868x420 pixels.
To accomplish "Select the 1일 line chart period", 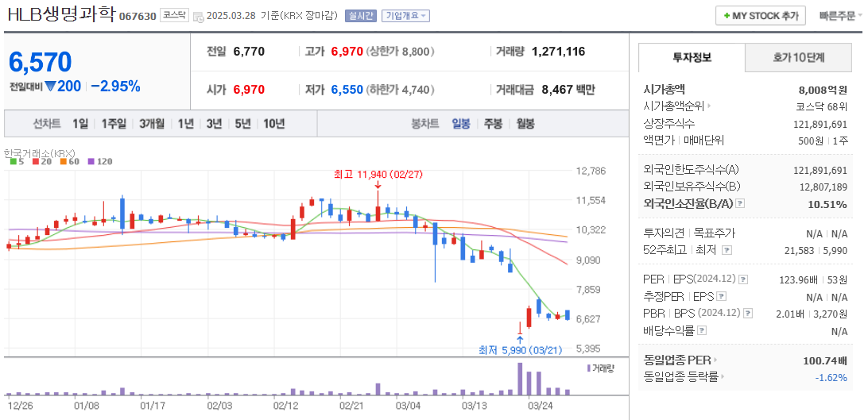I will point(80,124).
